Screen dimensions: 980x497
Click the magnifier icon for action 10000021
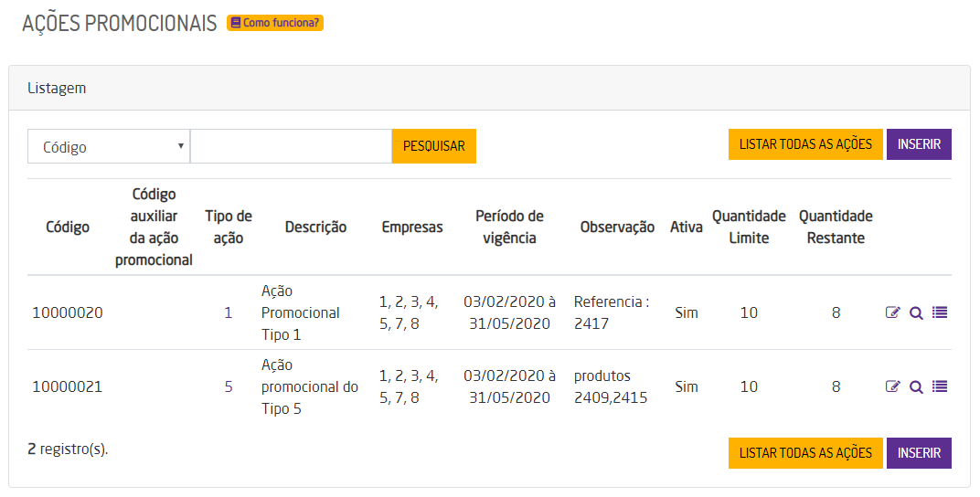pos(916,386)
